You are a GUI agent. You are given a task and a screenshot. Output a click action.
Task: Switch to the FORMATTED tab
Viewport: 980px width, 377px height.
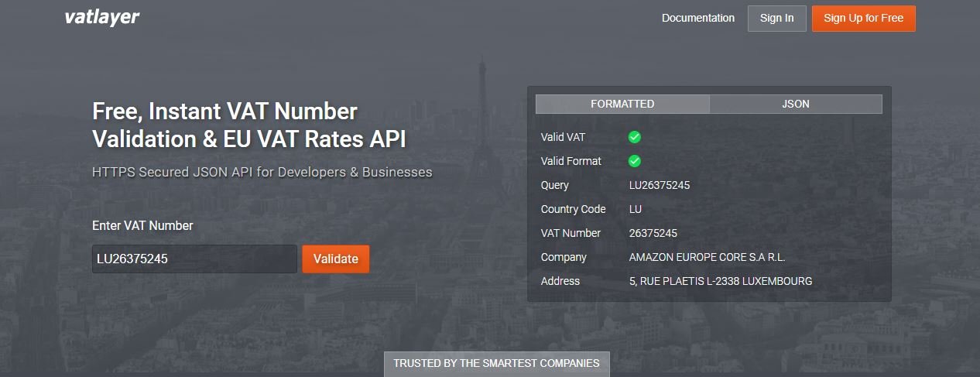pyautogui.click(x=622, y=104)
